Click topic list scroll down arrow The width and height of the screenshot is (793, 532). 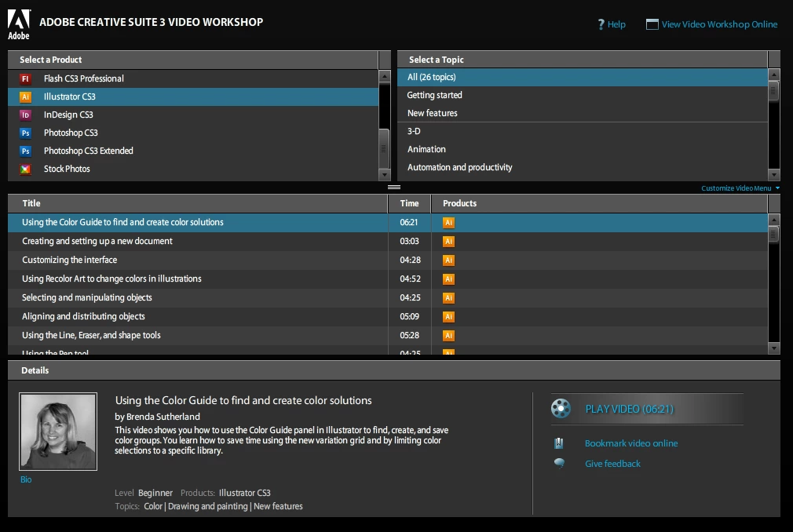pyautogui.click(x=774, y=175)
